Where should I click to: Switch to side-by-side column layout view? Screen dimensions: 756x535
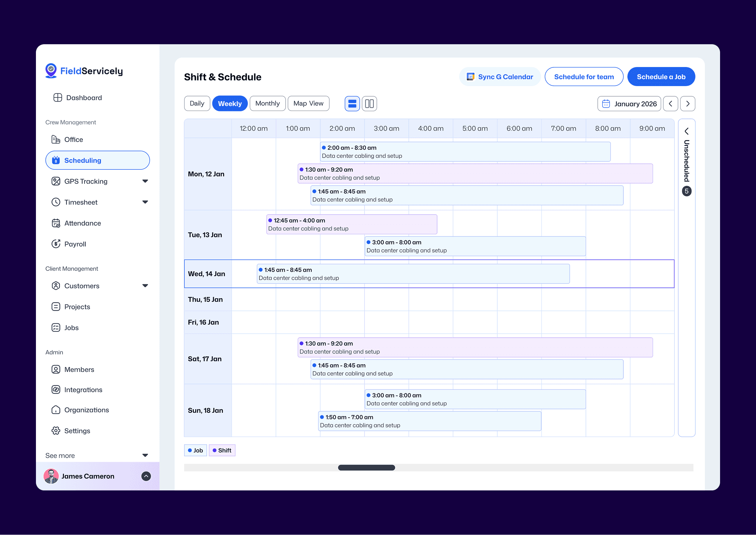point(369,104)
